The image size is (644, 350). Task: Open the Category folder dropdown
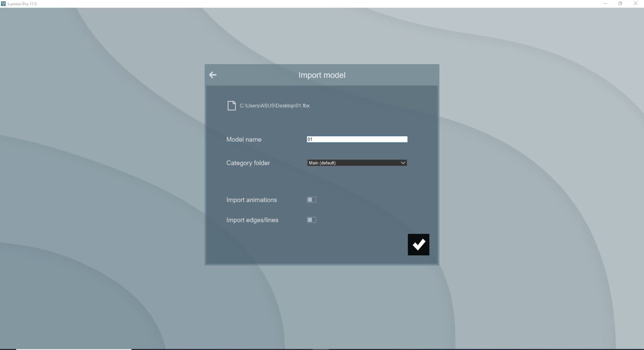[357, 163]
